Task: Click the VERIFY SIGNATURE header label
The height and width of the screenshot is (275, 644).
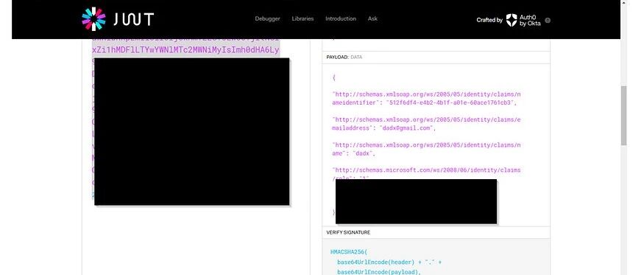Action: [348, 232]
